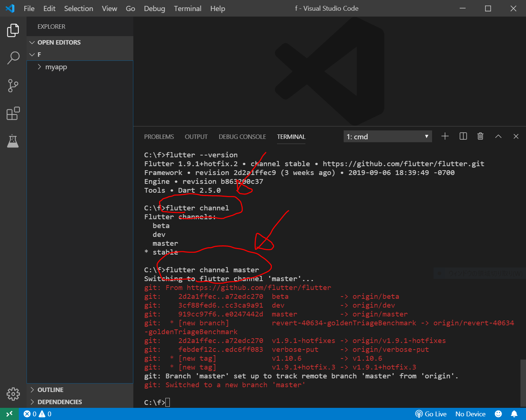Collapse the OPEN EDITORS section
This screenshot has width=526, height=420.
coord(59,42)
